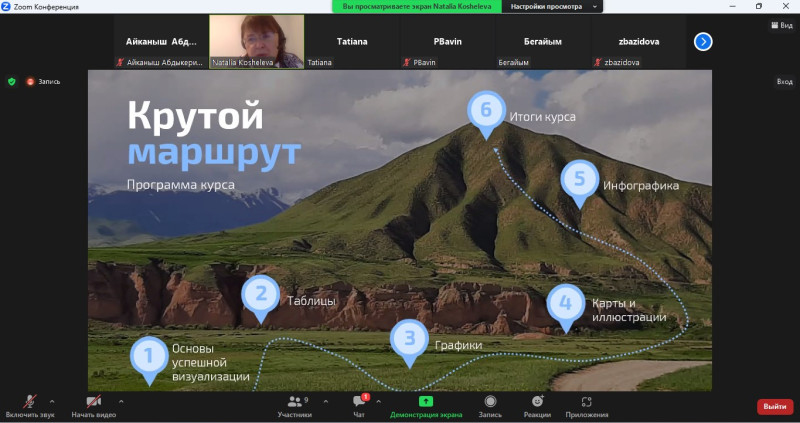Click the Запись record icon
Screen dimensions: 800x423
pos(490,401)
